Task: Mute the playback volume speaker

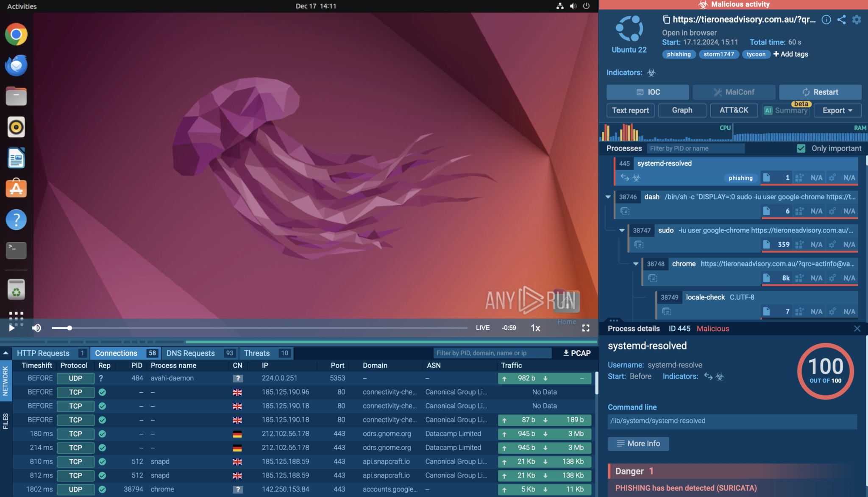Action: click(36, 328)
